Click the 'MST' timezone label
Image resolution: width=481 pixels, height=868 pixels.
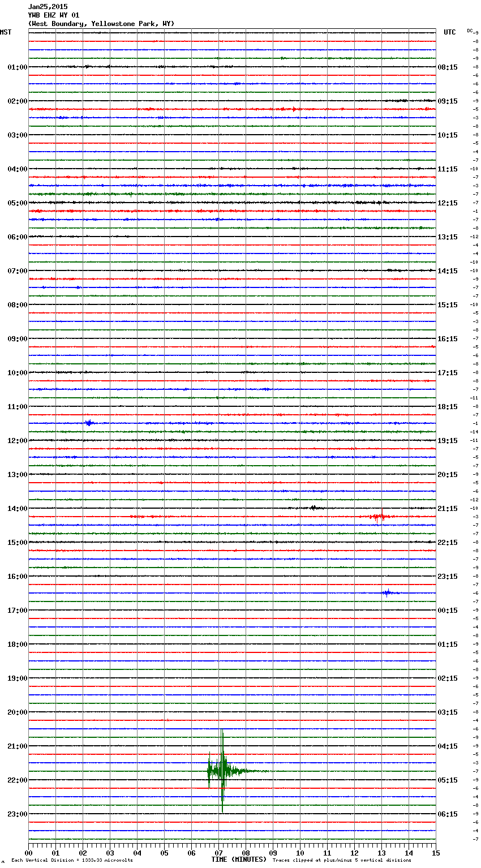coord(6,32)
